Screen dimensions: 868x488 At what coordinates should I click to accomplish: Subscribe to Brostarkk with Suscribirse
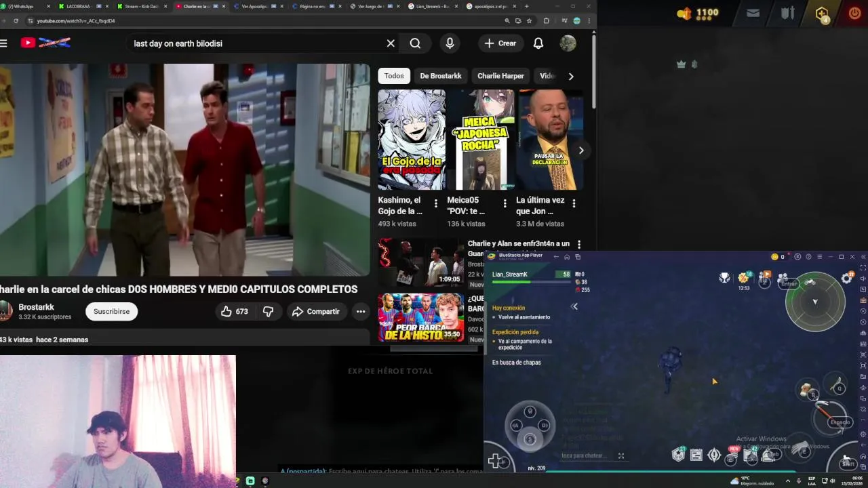click(111, 311)
